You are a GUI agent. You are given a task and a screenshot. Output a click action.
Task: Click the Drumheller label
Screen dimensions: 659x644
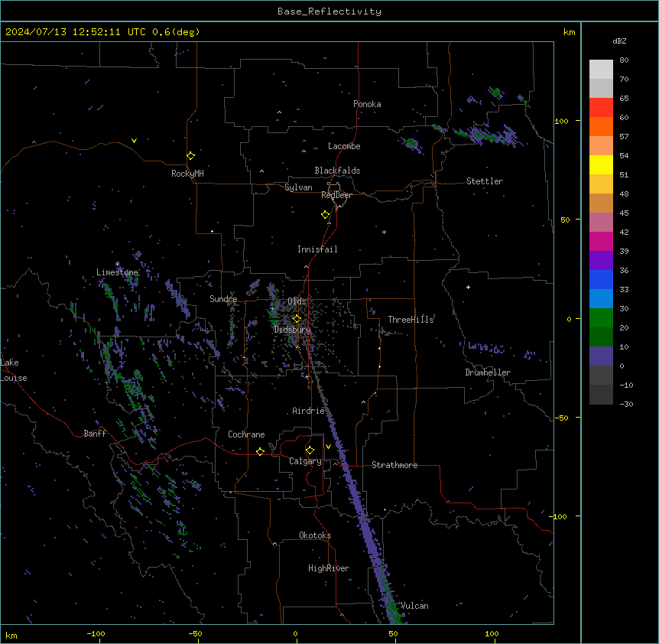pyautogui.click(x=488, y=372)
